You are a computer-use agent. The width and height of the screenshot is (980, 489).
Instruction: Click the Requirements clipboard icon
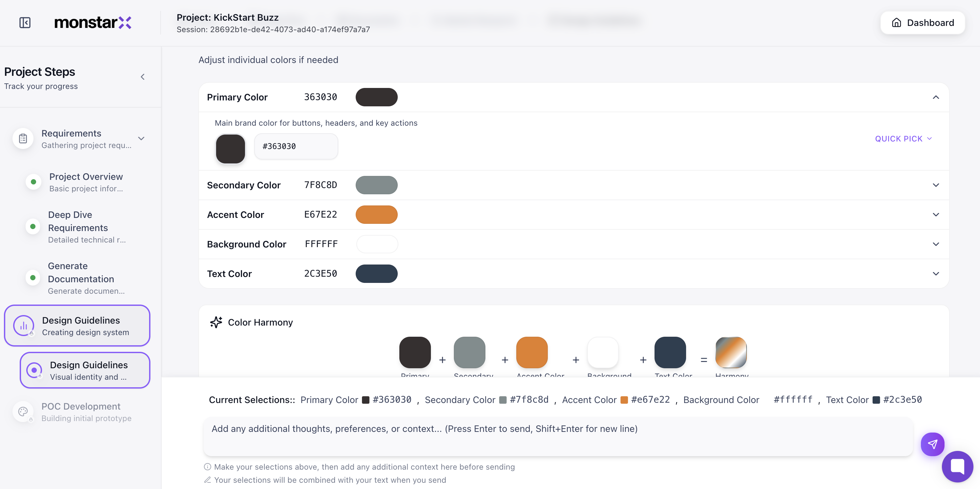tap(23, 138)
